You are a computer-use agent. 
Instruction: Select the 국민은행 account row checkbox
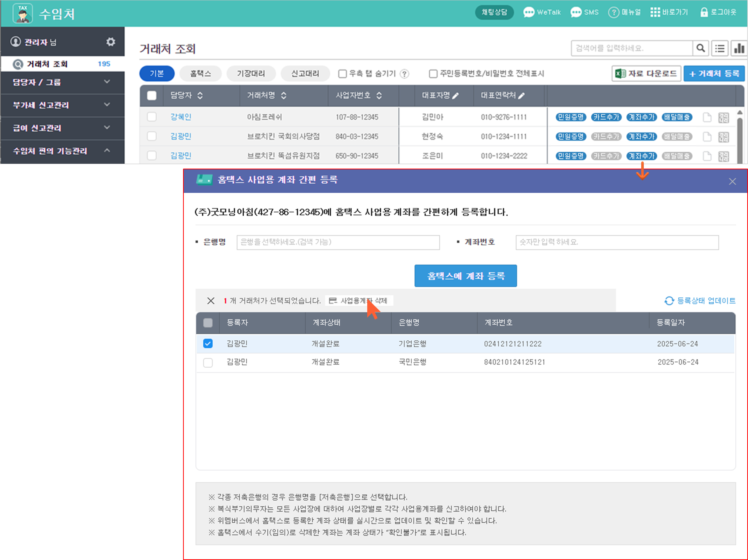pos(208,362)
